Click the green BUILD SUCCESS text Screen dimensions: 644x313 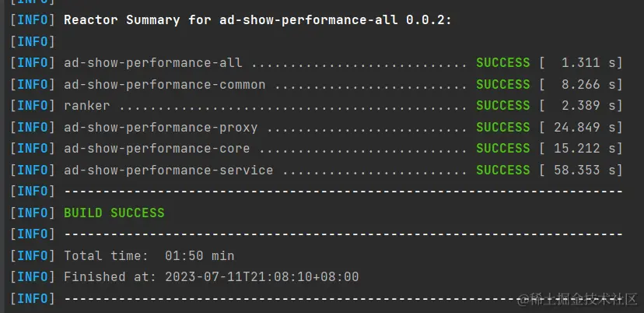[x=114, y=213]
